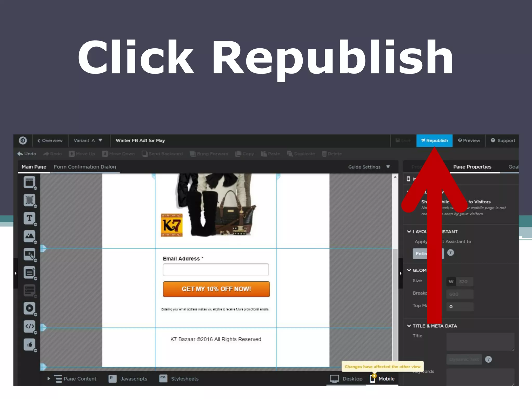The height and width of the screenshot is (399, 532).
Task: Click the K7 Bazaar copyright footer text
Action: click(216, 339)
